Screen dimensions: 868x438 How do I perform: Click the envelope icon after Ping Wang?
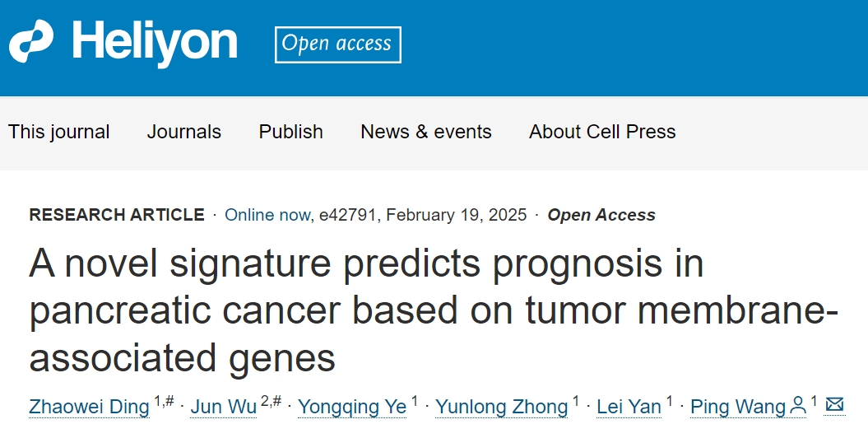tap(834, 405)
